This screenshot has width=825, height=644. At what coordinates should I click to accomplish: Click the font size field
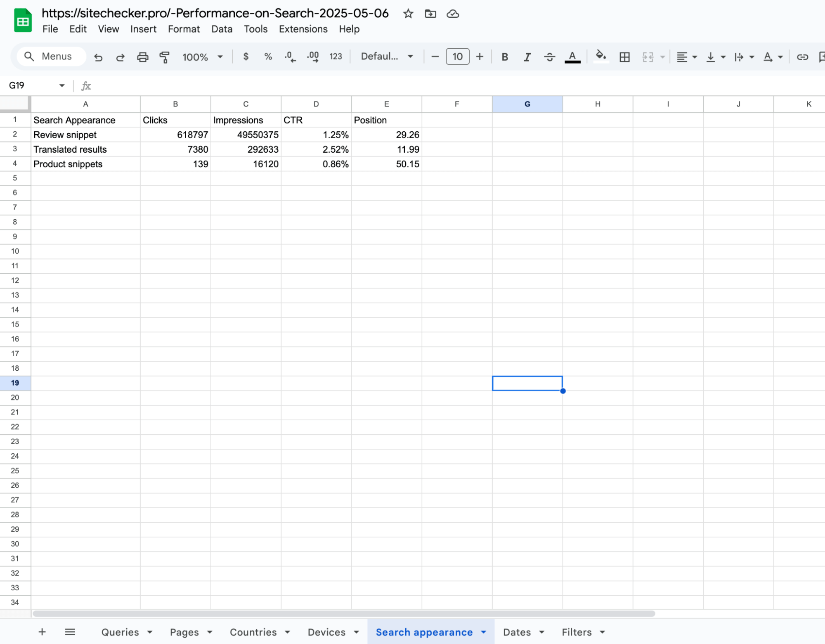pos(457,57)
